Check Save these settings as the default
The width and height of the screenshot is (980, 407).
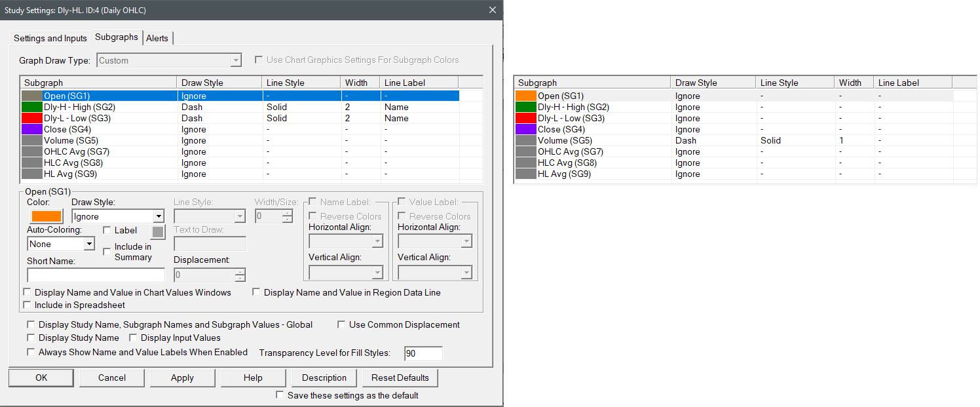280,395
